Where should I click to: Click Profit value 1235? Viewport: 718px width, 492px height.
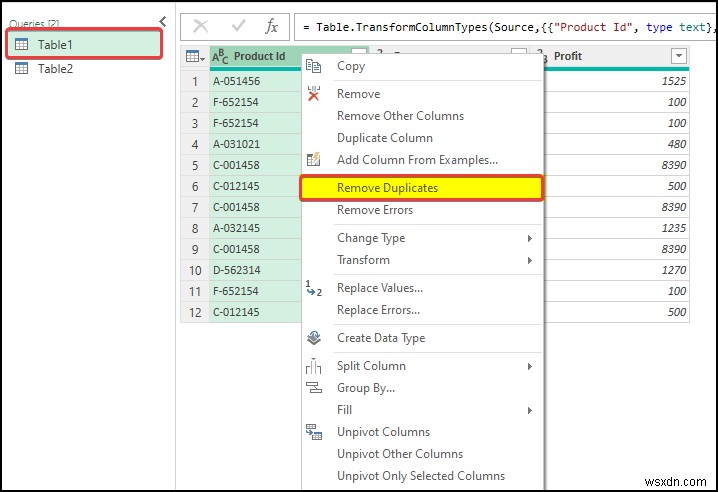[x=674, y=228]
